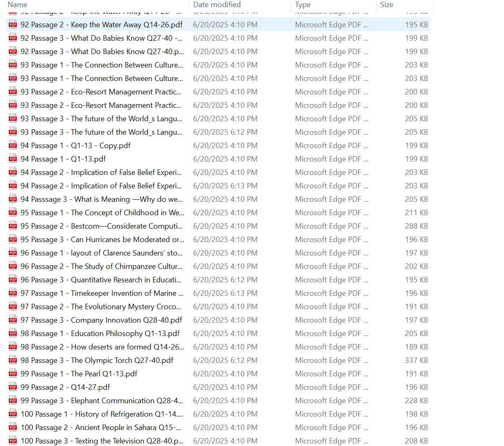The image size is (504, 446).
Task: Click the PDF icon for Education Philosophy file
Action: 13,334
